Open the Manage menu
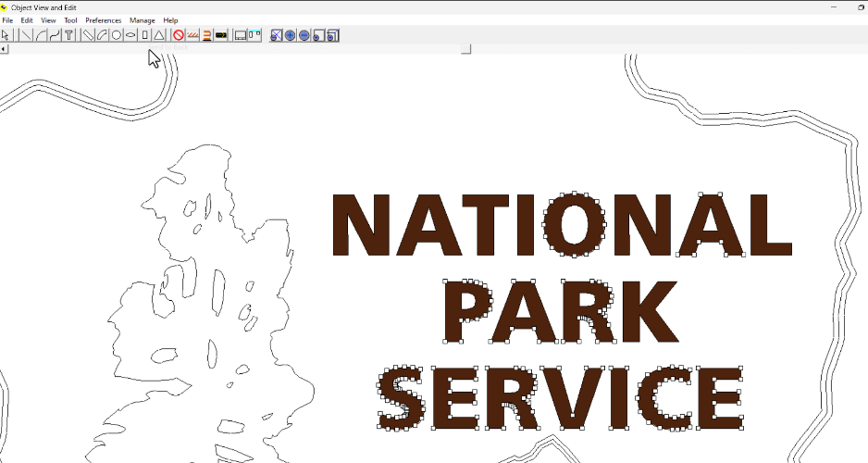Image resolution: width=868 pixels, height=463 pixels. point(143,20)
